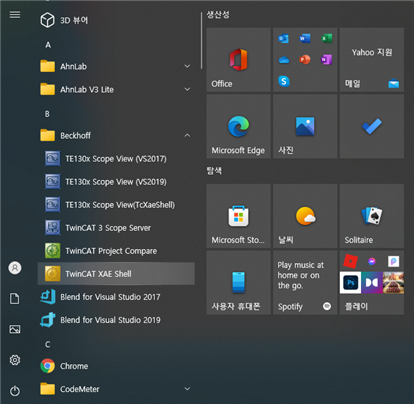The width and height of the screenshot is (414, 404).
Task: Open Excel icon in Office group tile
Action: pyautogui.click(x=326, y=39)
